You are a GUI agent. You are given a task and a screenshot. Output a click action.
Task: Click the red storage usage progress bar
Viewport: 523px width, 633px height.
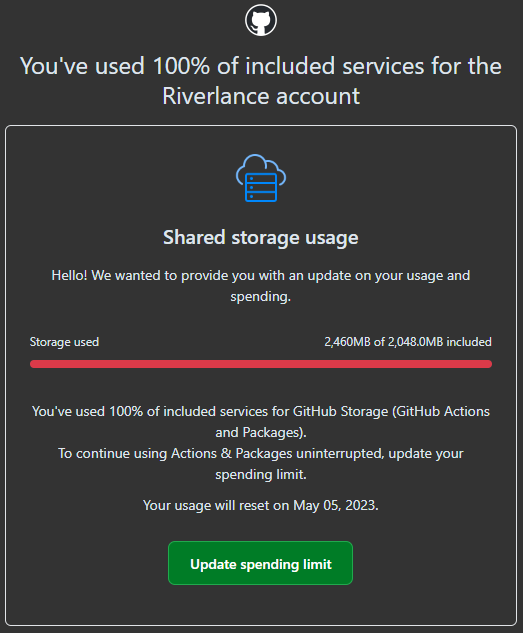tap(261, 364)
